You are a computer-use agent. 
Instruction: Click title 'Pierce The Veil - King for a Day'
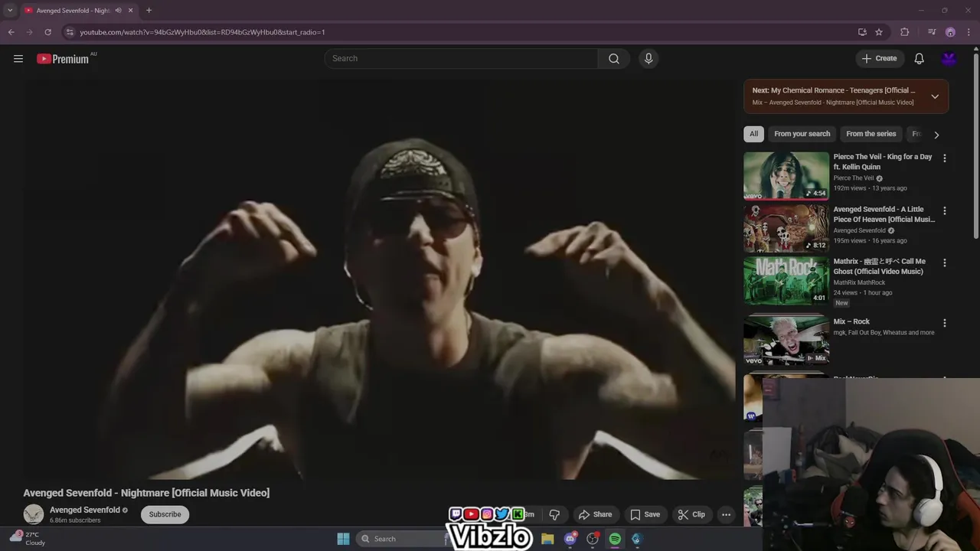883,161
